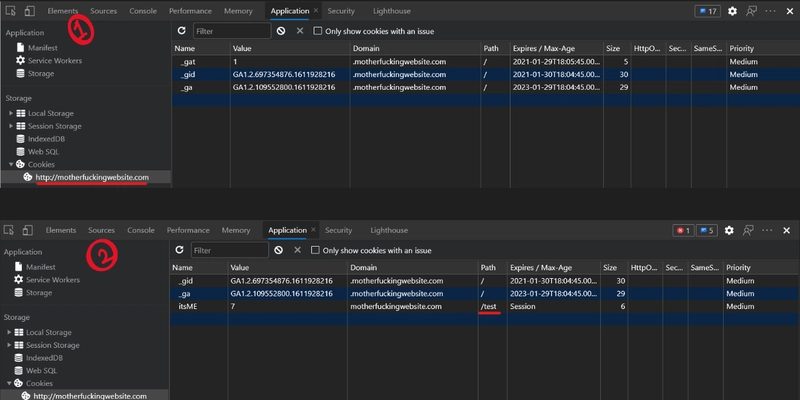
Task: Select _ga cookie name in lower table
Action: tap(184, 294)
